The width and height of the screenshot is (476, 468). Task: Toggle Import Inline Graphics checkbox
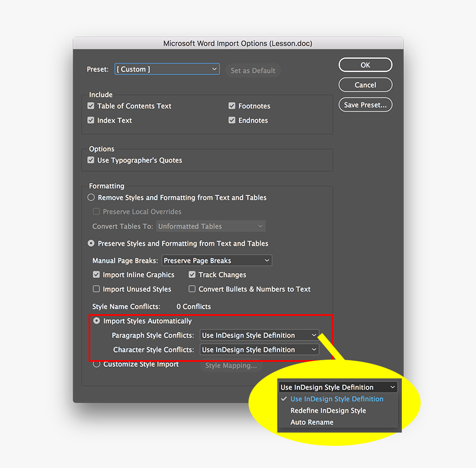96,274
